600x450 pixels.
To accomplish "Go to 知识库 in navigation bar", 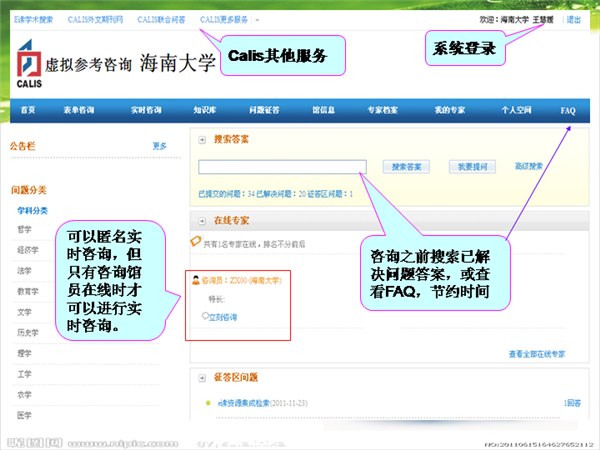I will (205, 110).
